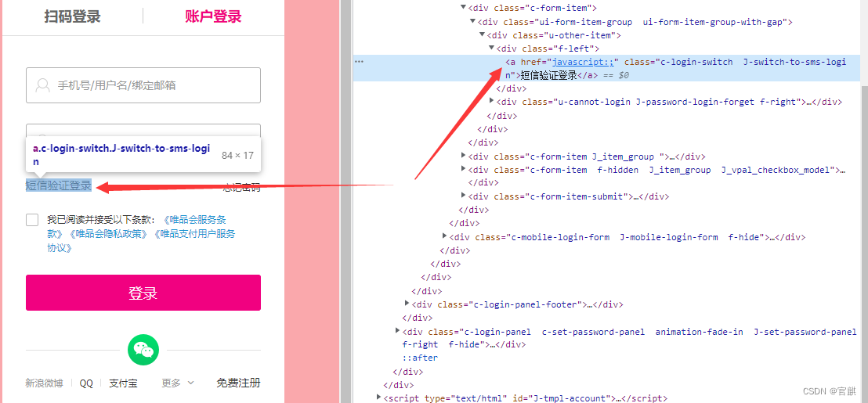Viewport: 868px width, 403px height.
Task: Expand the c-set-password-panel div node
Action: pyautogui.click(x=397, y=330)
